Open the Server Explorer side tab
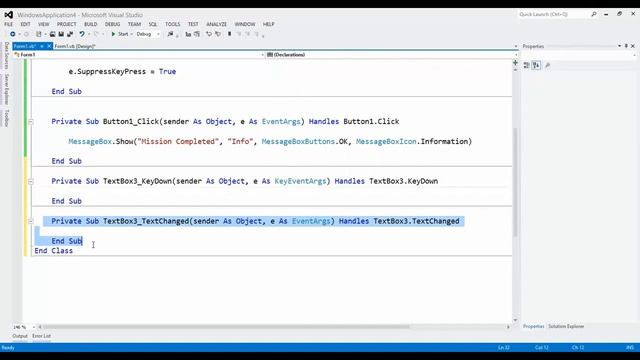Screen dimensions: 640x360 (x=7, y=89)
